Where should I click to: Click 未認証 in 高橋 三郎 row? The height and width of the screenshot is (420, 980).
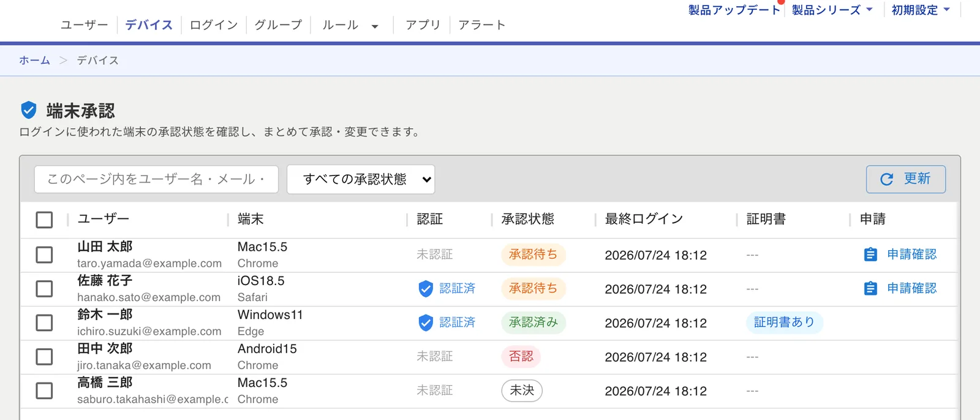click(434, 391)
